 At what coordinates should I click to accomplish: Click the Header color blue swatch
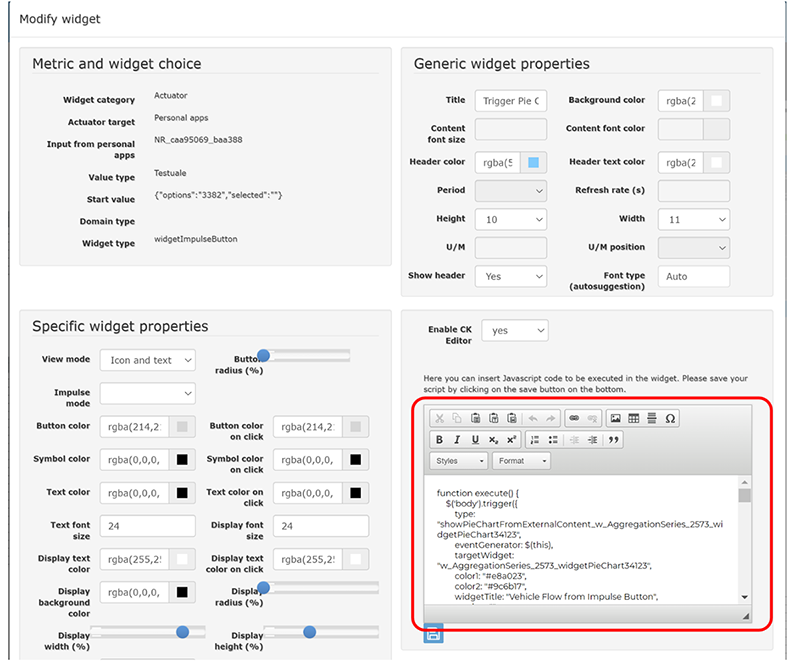[533, 162]
